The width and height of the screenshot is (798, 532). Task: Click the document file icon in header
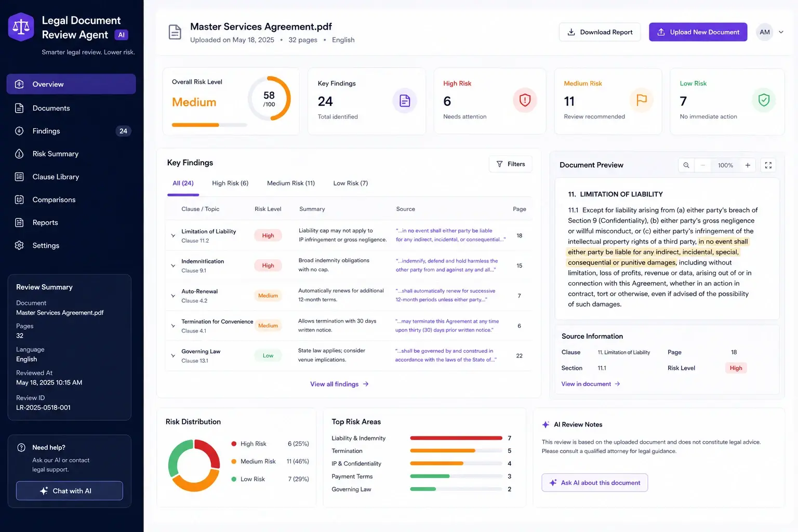pyautogui.click(x=175, y=32)
